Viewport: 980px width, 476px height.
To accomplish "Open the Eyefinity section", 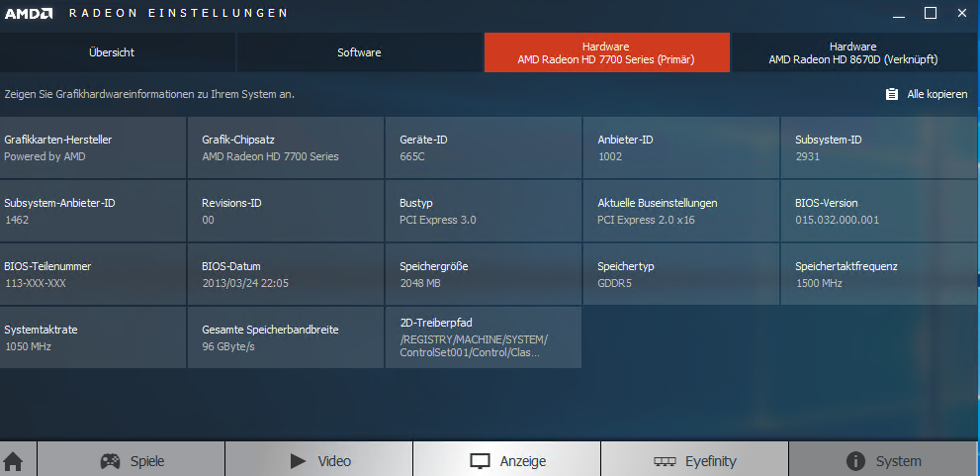I will [x=695, y=458].
